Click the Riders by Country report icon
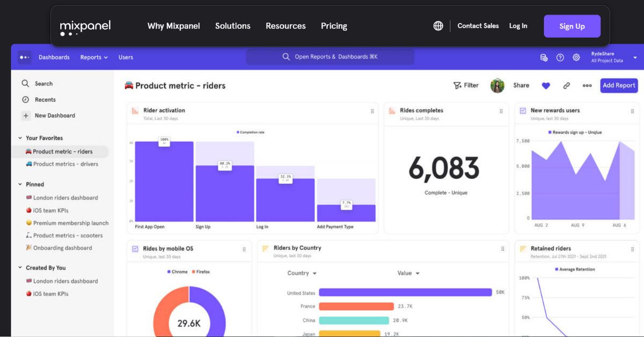Image resolution: width=644 pixels, height=337 pixels. click(266, 248)
